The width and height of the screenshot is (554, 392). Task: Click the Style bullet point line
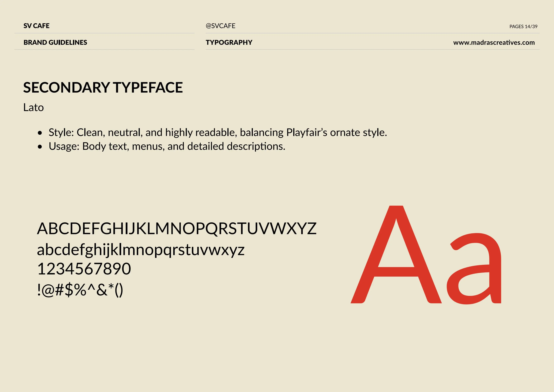218,133
